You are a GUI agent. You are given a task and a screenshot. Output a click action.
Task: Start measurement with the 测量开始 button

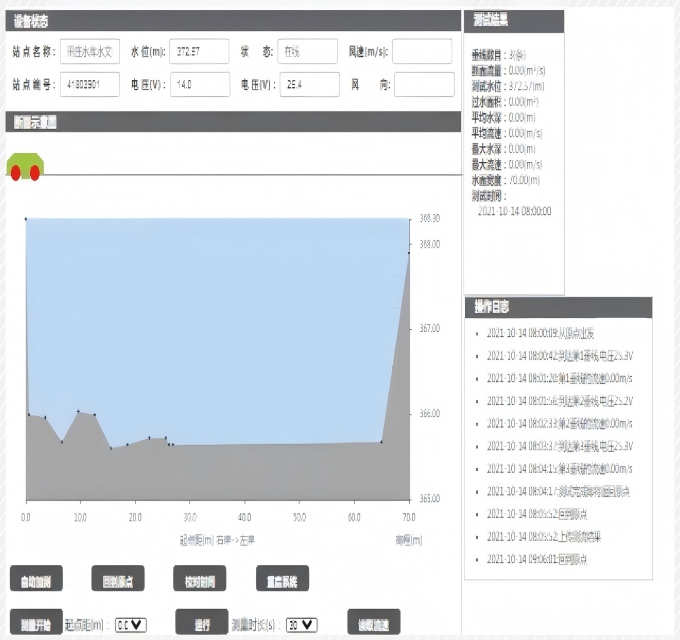(x=36, y=623)
